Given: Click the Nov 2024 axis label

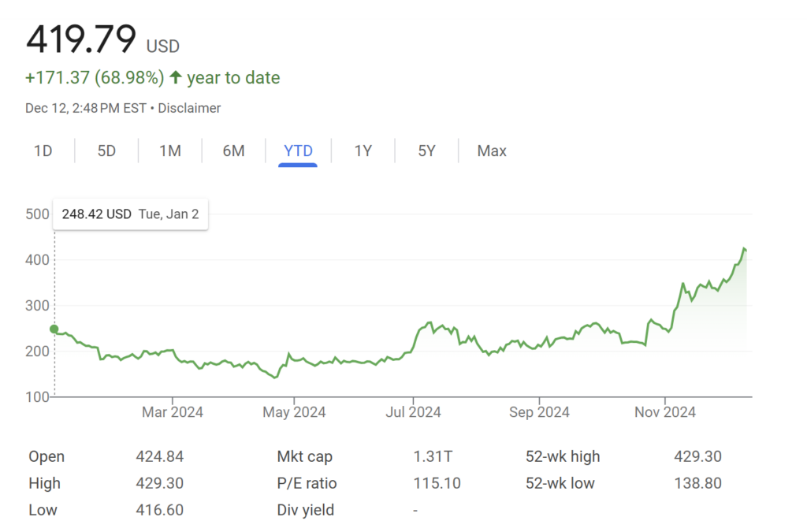Looking at the screenshot, I should 665,412.
